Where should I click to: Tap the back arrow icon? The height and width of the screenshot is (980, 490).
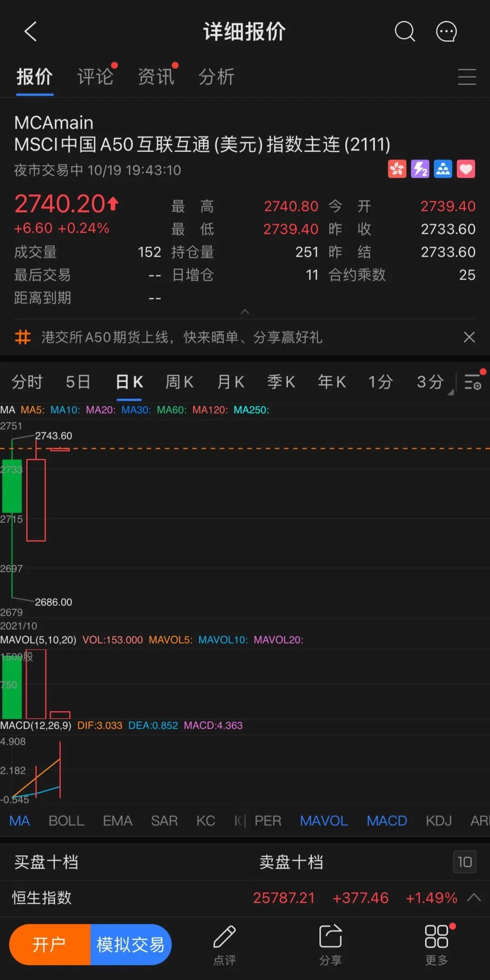tap(31, 32)
